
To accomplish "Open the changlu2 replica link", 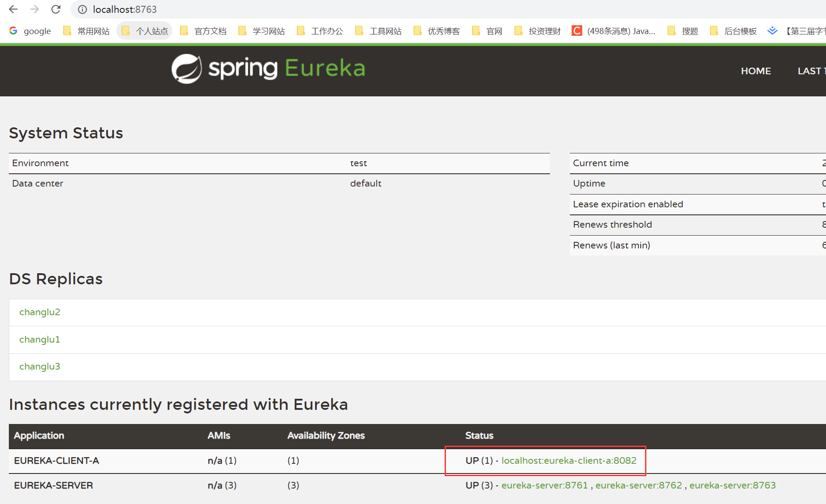I will click(x=40, y=312).
